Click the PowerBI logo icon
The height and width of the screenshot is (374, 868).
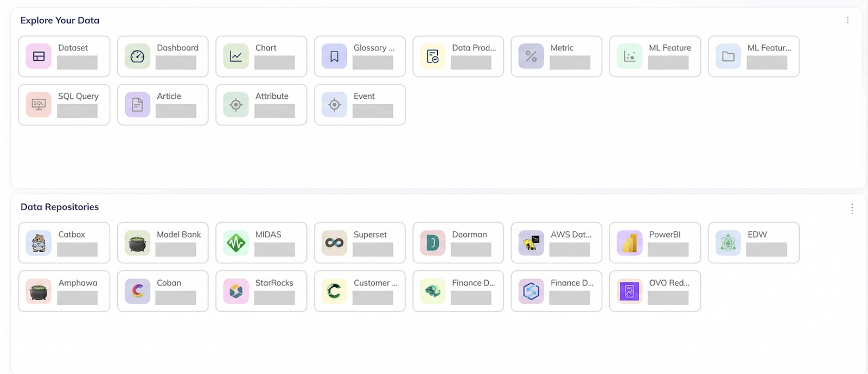click(x=629, y=243)
